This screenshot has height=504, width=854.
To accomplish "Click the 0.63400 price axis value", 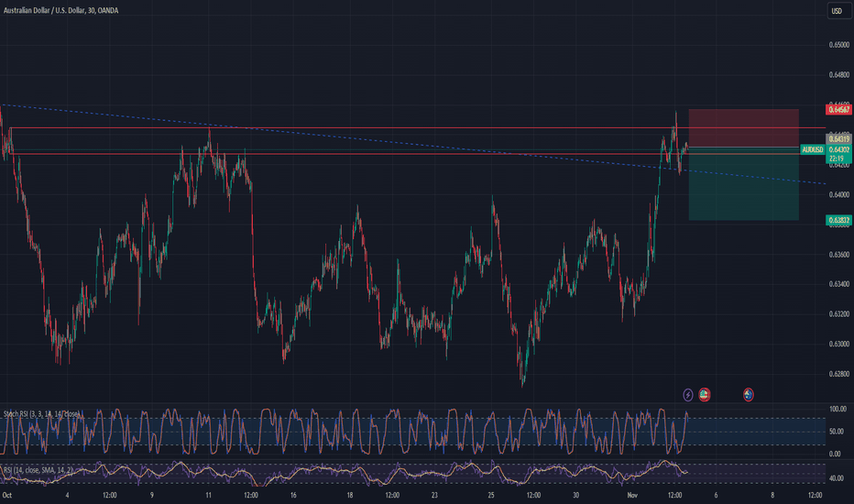I will click(x=838, y=284).
